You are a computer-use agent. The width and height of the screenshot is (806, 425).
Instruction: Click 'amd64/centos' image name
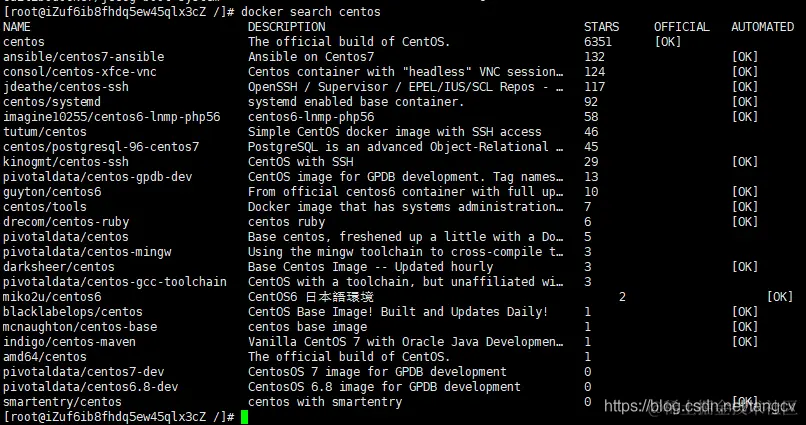tap(45, 357)
